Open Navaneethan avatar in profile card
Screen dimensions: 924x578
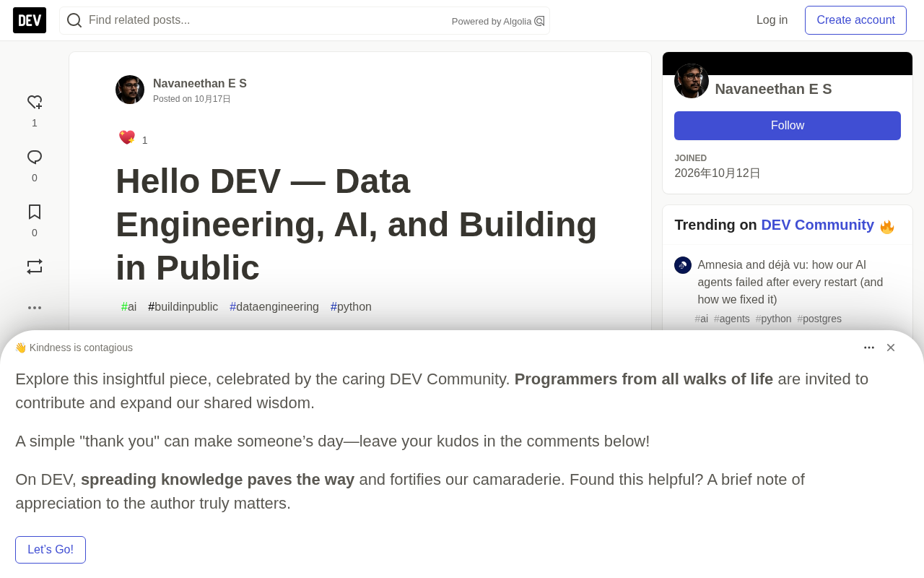tap(692, 81)
